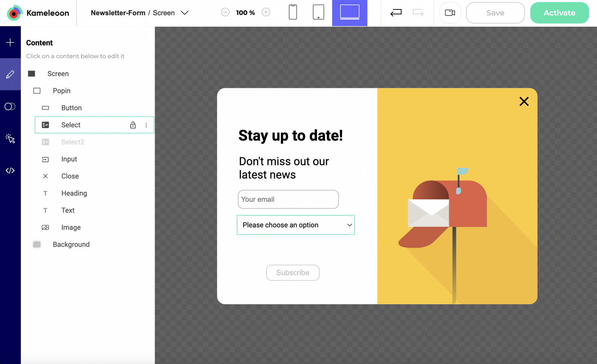
Task: Click the Heading layer T icon
Action: [x=45, y=193]
